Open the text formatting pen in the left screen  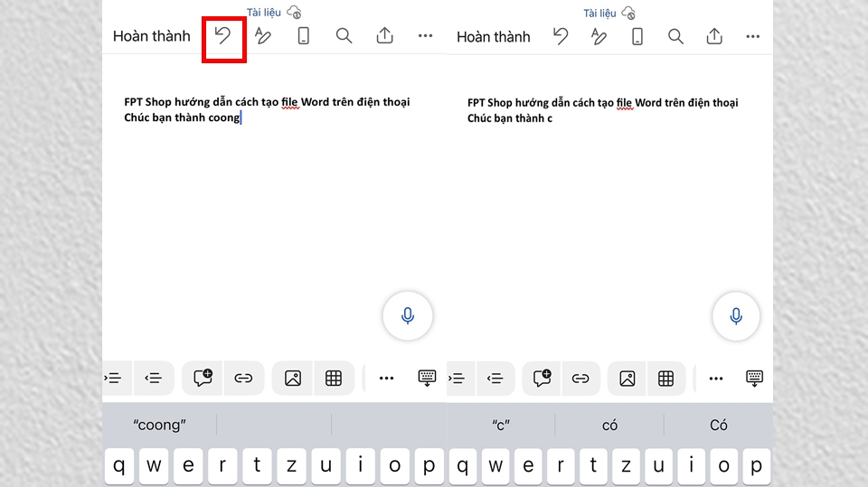(x=263, y=36)
